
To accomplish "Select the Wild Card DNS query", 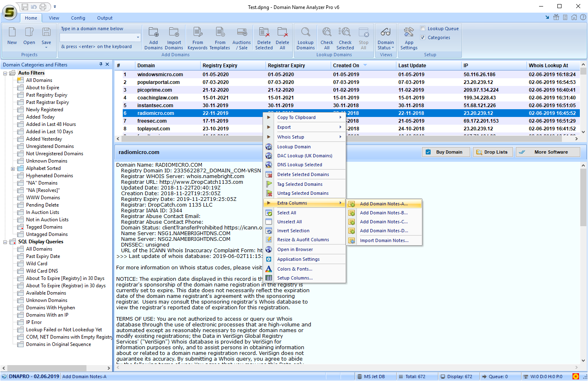I will (x=42, y=271).
